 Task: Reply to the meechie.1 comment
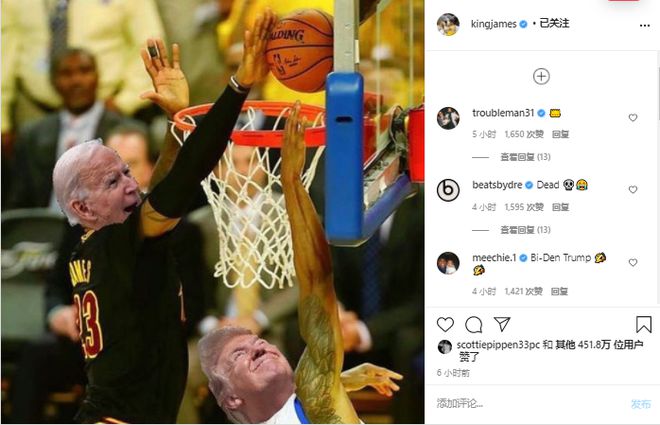559,291
